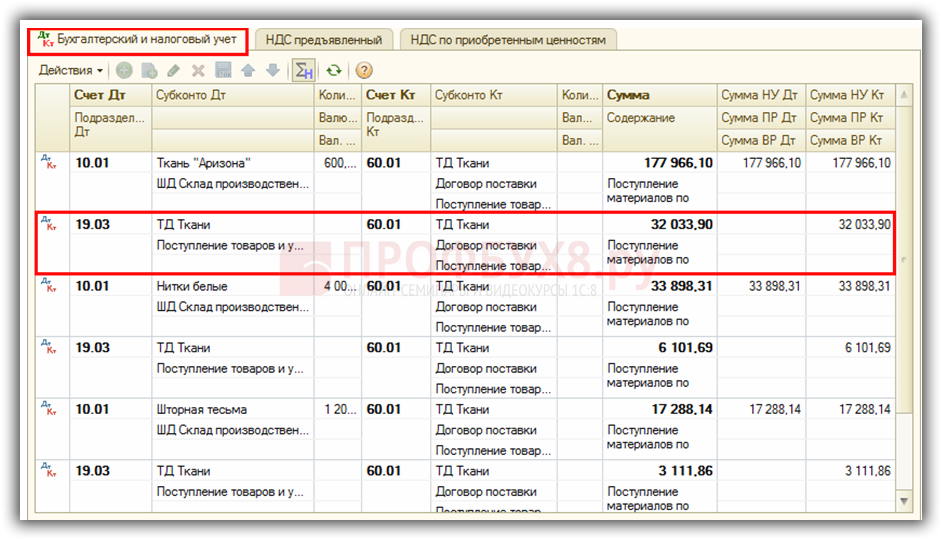Click Дт/Кт icon of Нитки белые row
942x540 pixels.
(49, 285)
